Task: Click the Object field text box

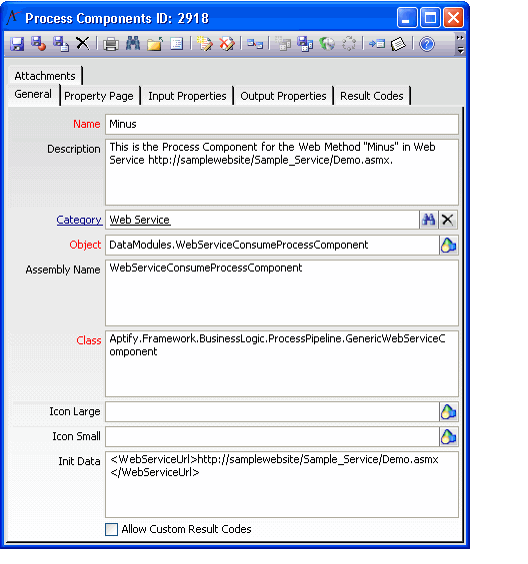Action: [x=272, y=245]
